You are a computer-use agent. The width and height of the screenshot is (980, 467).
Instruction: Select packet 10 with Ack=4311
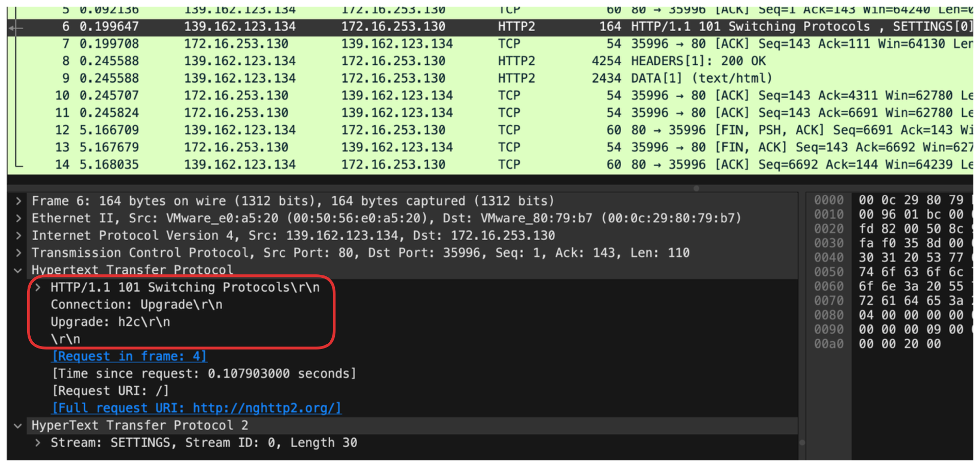[490, 96]
